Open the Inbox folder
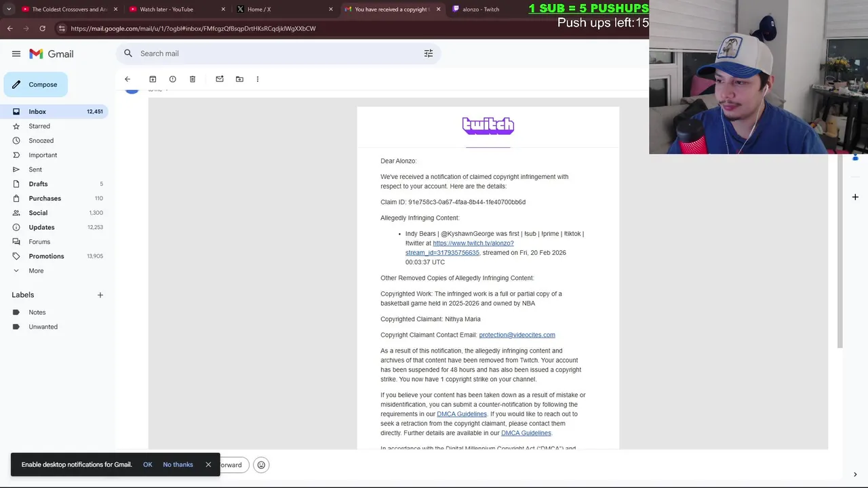 tap(54, 112)
